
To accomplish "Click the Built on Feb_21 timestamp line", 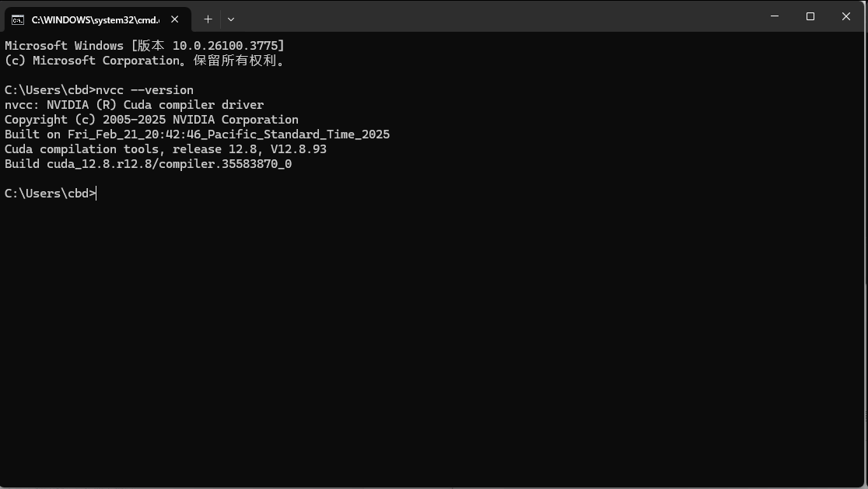I will (197, 134).
